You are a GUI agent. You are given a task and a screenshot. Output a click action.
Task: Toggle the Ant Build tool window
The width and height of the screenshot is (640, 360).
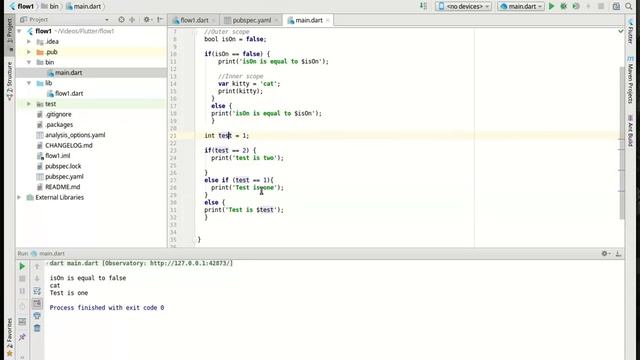point(631,131)
